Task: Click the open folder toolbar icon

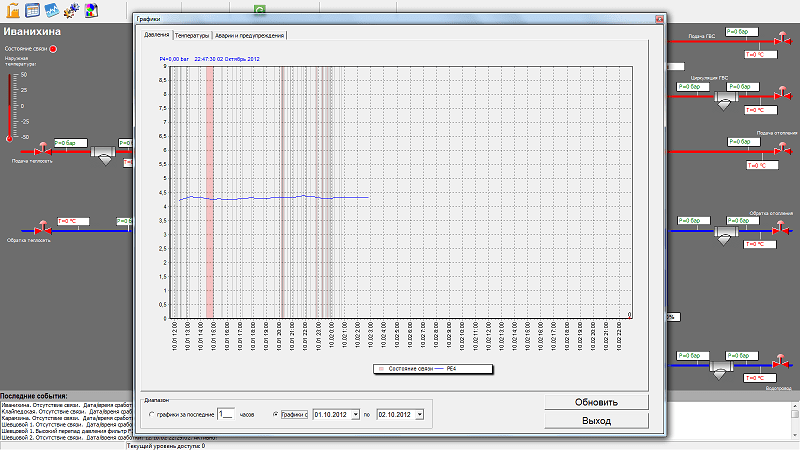Action: coord(11,10)
